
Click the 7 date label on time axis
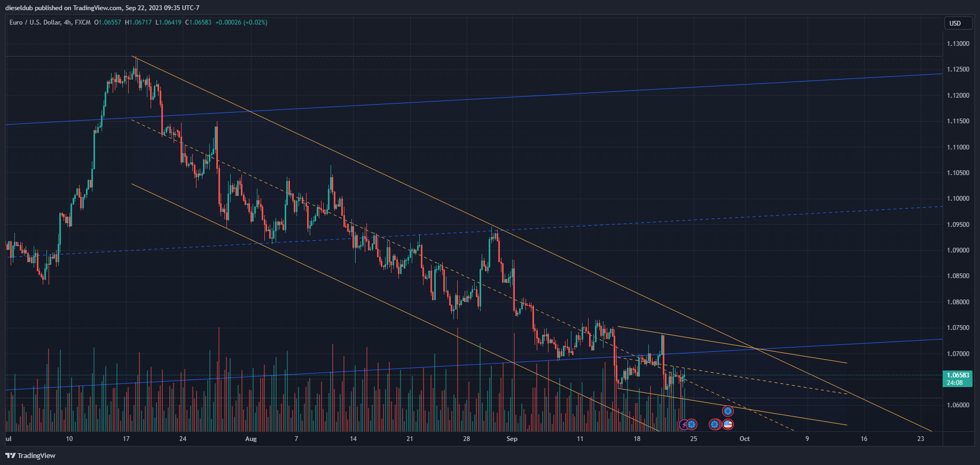(x=296, y=439)
